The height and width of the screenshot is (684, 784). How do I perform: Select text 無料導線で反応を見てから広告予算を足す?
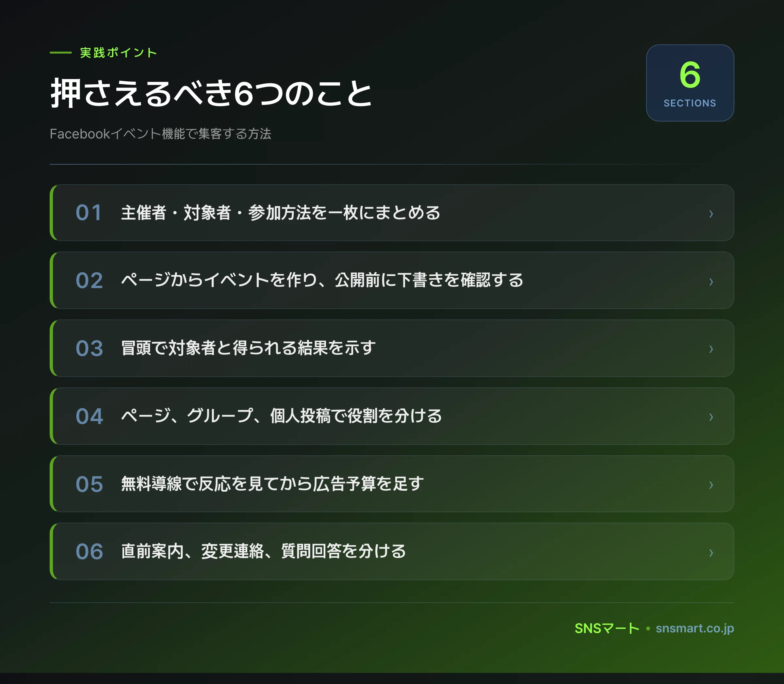pyautogui.click(x=272, y=484)
